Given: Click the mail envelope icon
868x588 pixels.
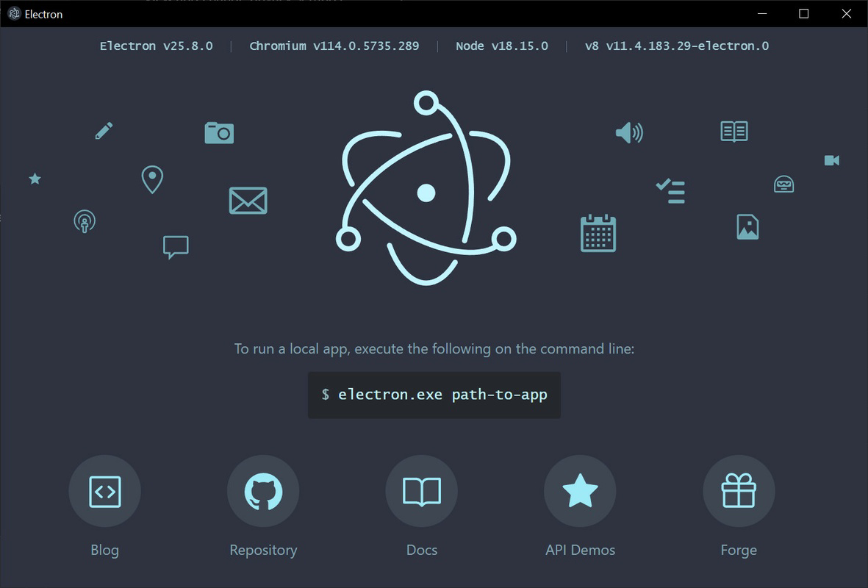Looking at the screenshot, I should point(248,201).
